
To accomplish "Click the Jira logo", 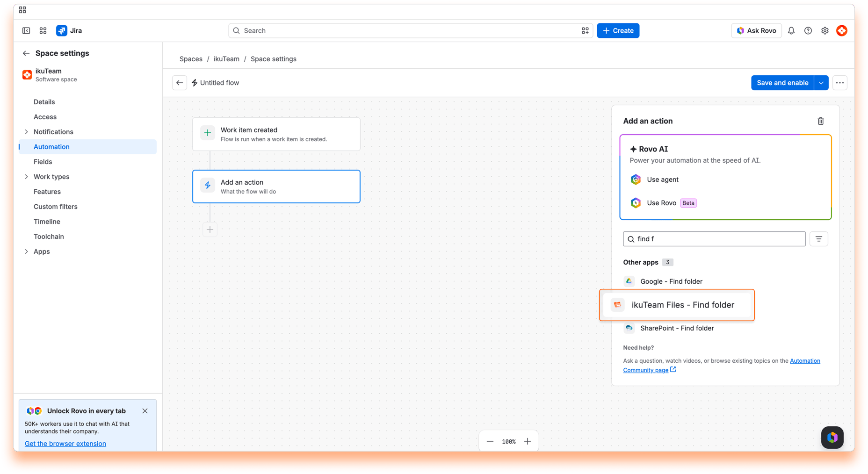I will [69, 31].
